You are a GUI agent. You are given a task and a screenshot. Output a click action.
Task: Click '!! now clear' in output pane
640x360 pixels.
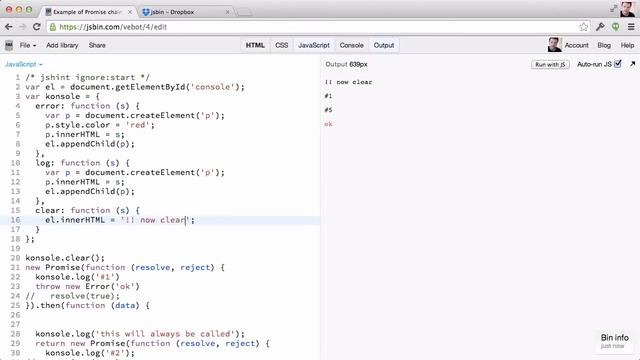pyautogui.click(x=349, y=82)
